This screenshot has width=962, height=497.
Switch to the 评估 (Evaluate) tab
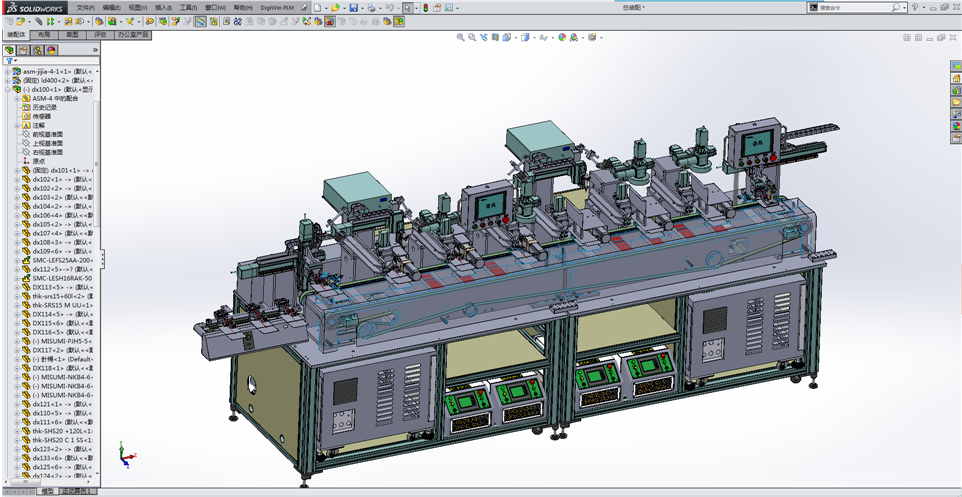[100, 34]
